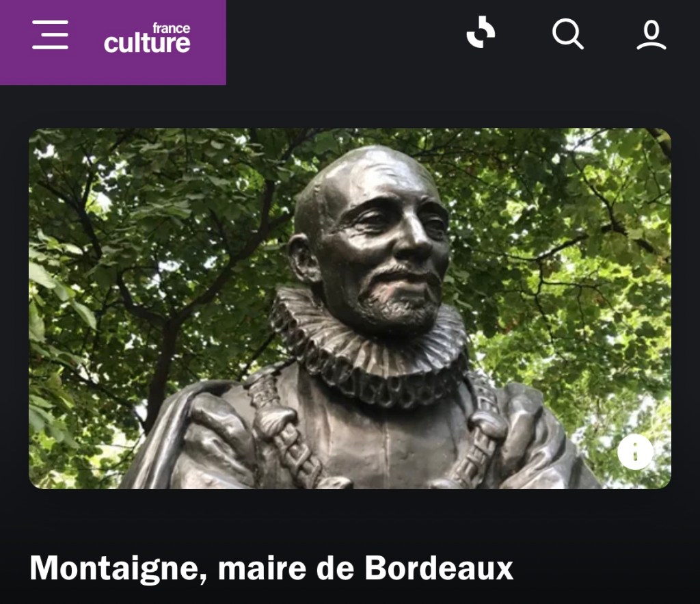The width and height of the screenshot is (700, 604).
Task: Go to homepage via 'culture' wordmark
Action: click(147, 43)
